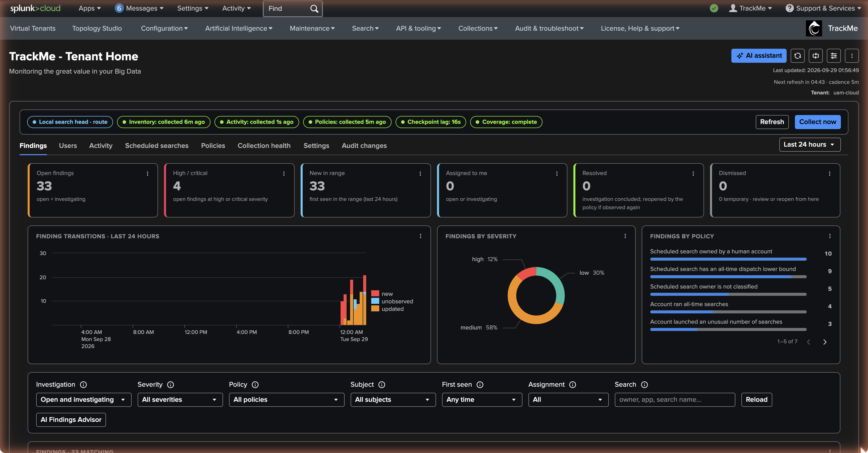Open the High / critical card menu
The height and width of the screenshot is (453, 868).
(x=284, y=174)
